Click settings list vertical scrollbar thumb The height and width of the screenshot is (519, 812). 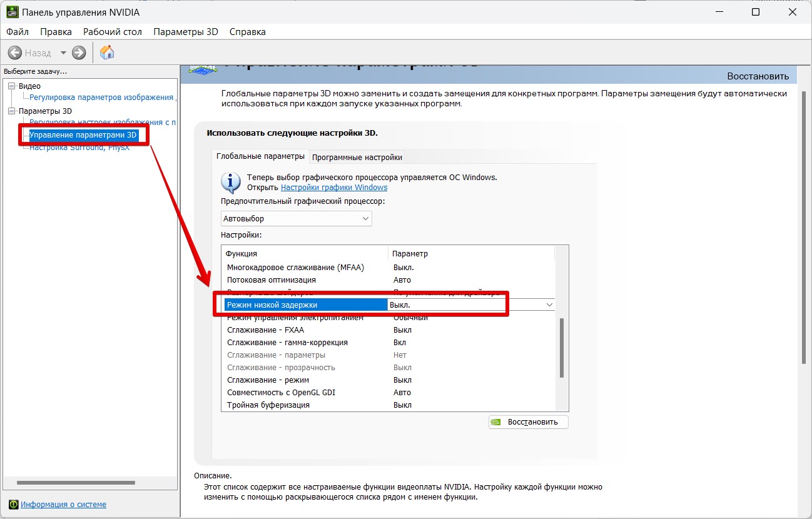(562, 348)
